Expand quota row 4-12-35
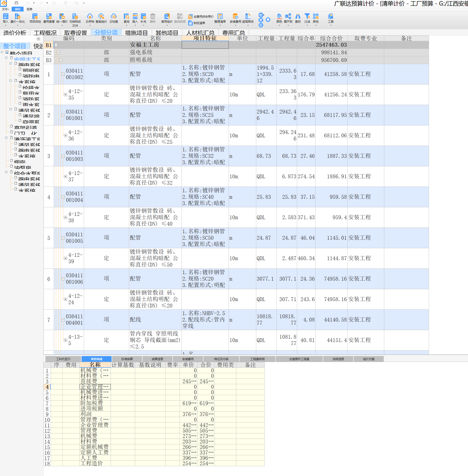This screenshot has width=468, height=476. (65, 95)
